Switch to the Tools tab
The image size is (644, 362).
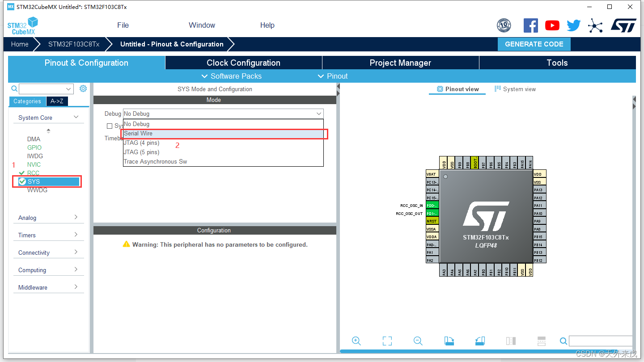tap(557, 63)
